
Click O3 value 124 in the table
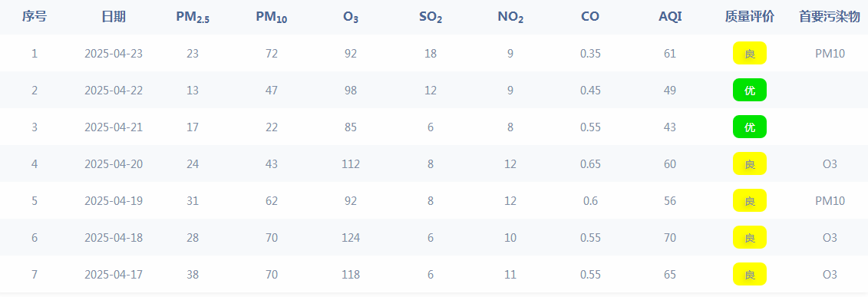pos(351,238)
